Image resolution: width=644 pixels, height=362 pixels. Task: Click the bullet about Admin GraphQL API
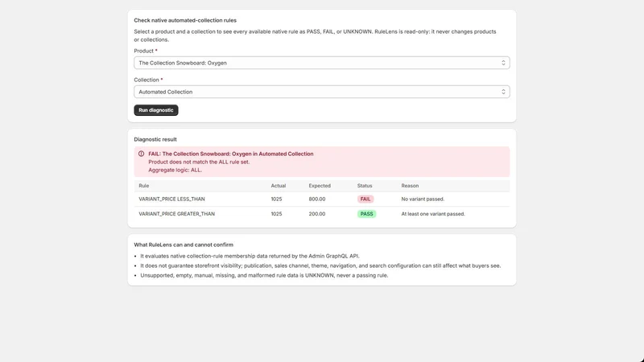(250, 256)
